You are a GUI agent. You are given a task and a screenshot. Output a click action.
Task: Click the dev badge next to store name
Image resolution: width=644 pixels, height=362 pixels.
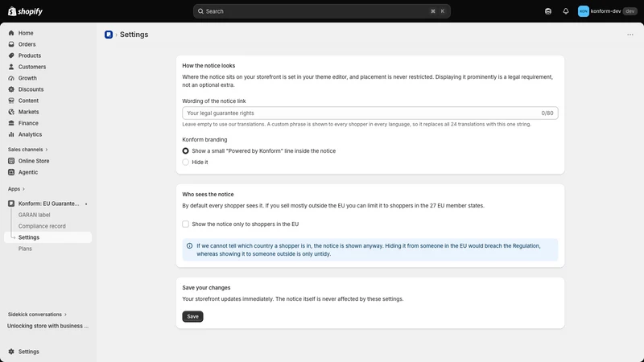click(630, 11)
